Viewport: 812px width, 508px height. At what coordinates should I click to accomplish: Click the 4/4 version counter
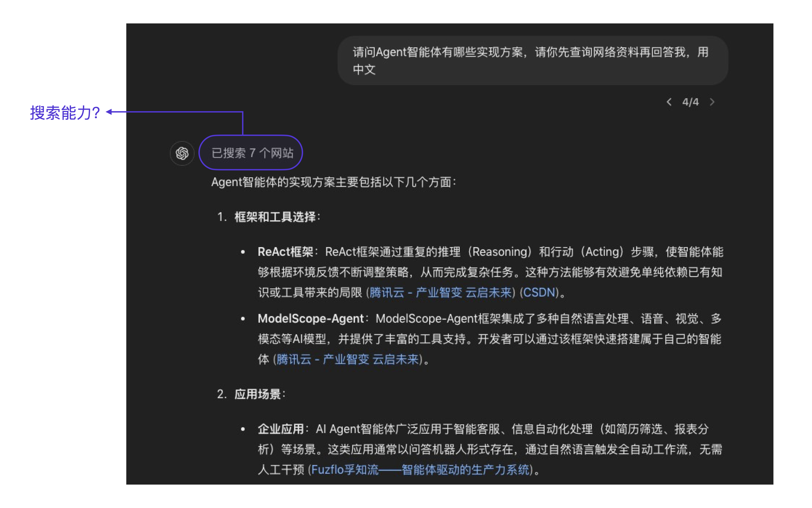click(x=690, y=102)
